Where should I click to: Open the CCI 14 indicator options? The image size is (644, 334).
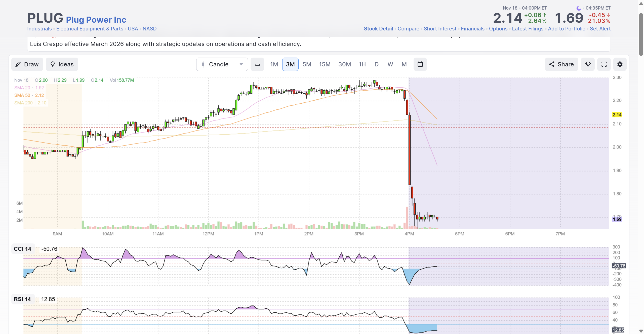tap(23, 249)
